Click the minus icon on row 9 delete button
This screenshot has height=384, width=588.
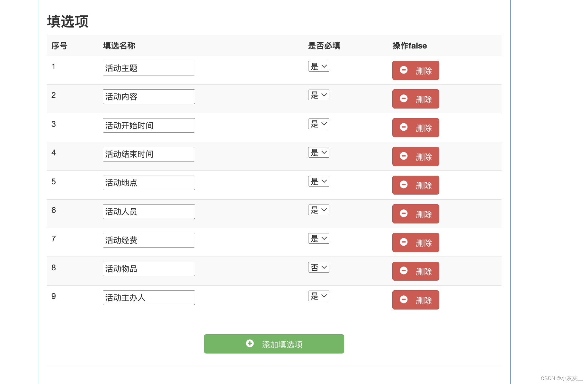(404, 300)
